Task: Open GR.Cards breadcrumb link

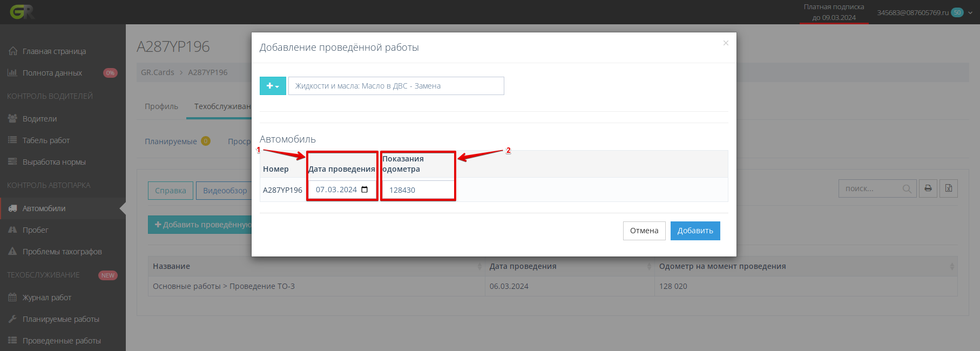Action: 157,72
